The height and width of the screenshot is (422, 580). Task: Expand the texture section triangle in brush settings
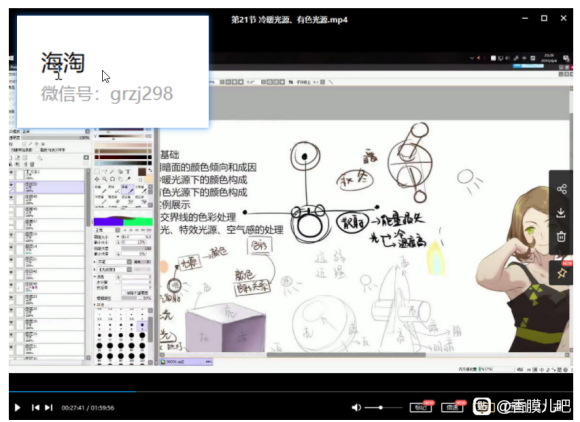coord(95,270)
